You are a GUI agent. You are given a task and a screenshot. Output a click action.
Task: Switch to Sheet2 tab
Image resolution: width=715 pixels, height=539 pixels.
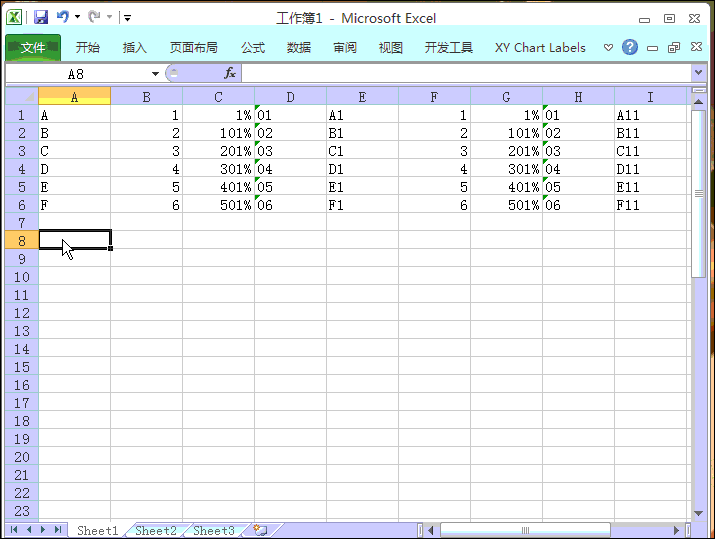pyautogui.click(x=155, y=530)
